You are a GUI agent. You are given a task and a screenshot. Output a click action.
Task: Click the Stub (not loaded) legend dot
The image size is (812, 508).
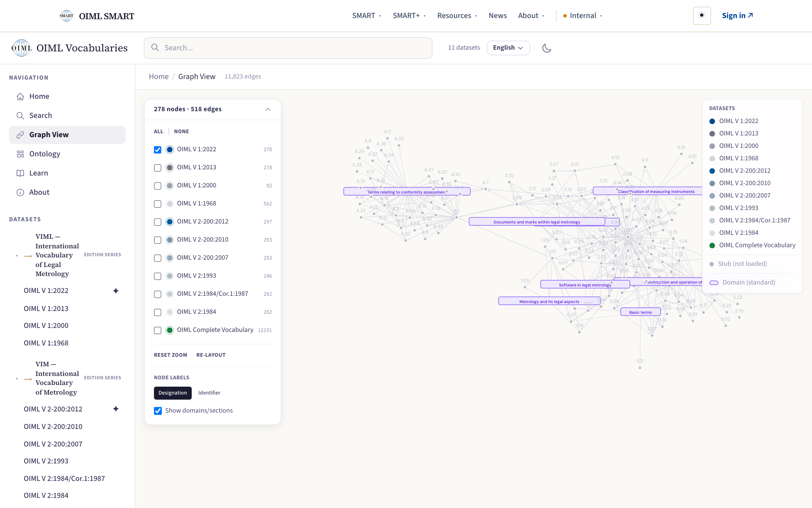(x=712, y=264)
